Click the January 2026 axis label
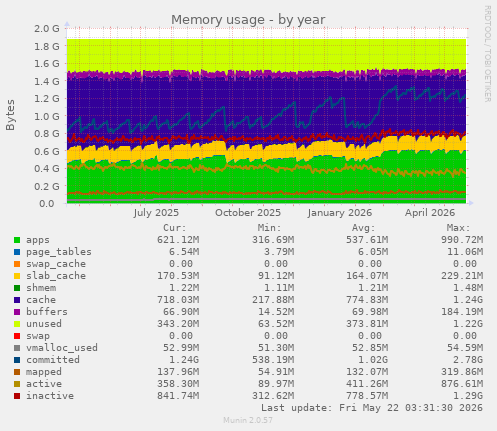The width and height of the screenshot is (497, 431). point(340,213)
